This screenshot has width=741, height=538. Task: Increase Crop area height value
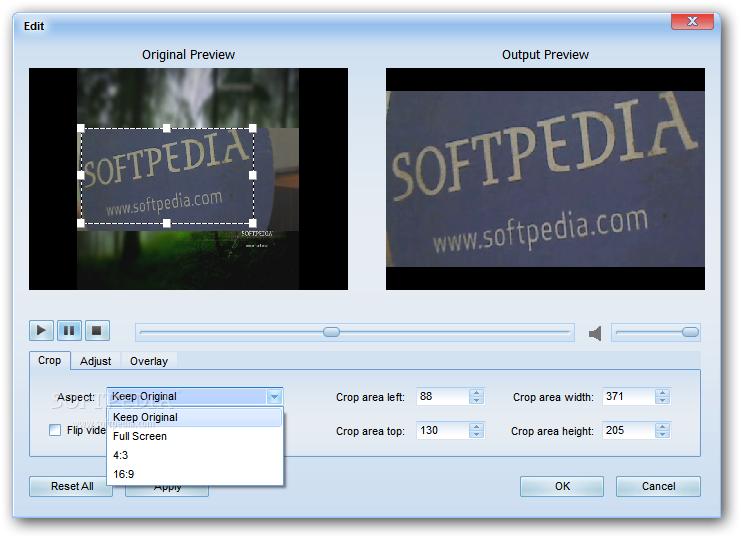[662, 427]
